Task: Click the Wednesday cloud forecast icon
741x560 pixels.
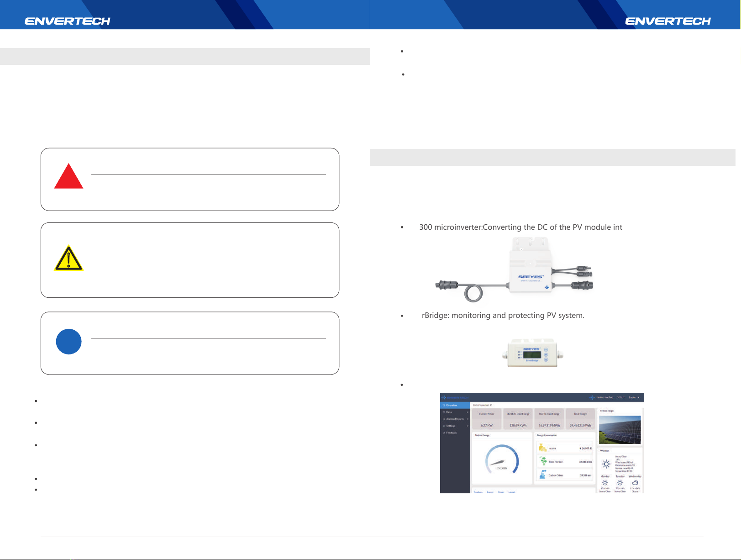Action: coord(635,483)
